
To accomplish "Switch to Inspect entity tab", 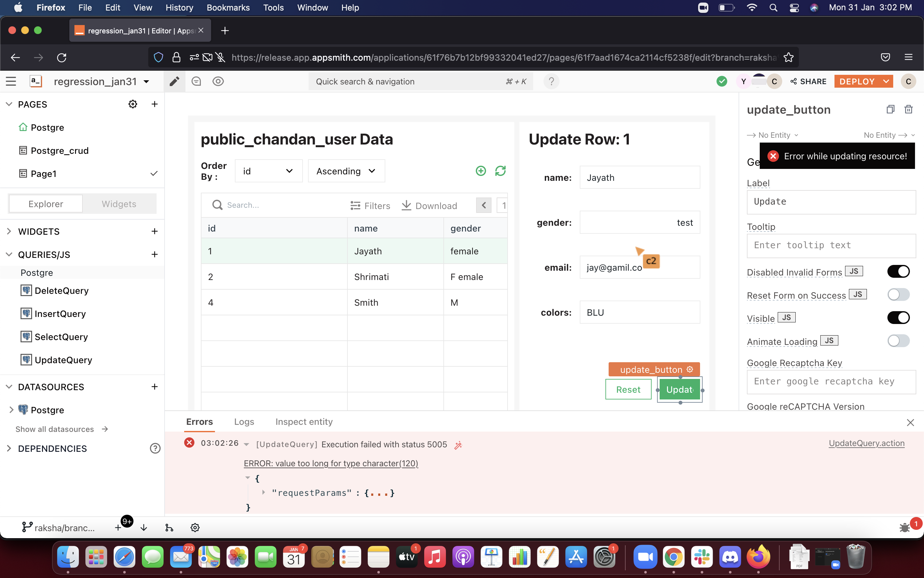I will tap(304, 422).
